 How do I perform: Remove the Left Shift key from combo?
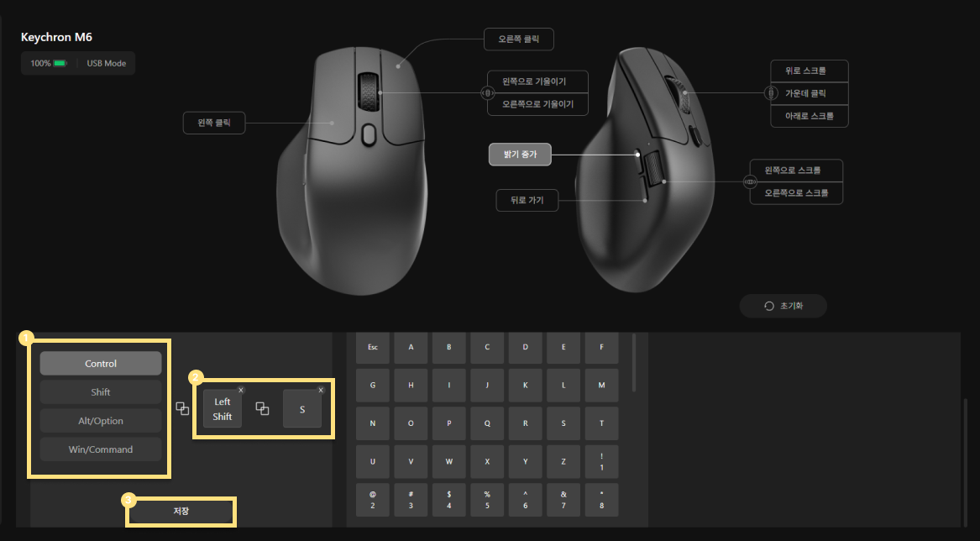pos(241,391)
